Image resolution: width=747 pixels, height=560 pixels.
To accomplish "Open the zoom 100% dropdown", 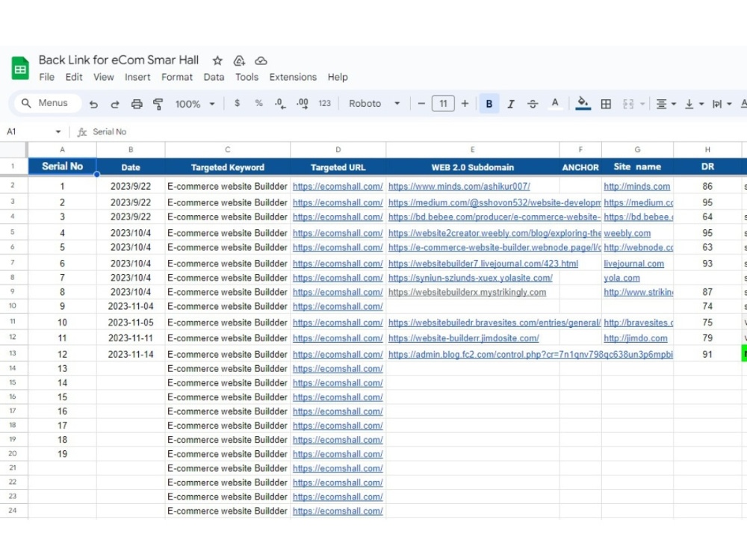I will point(195,104).
